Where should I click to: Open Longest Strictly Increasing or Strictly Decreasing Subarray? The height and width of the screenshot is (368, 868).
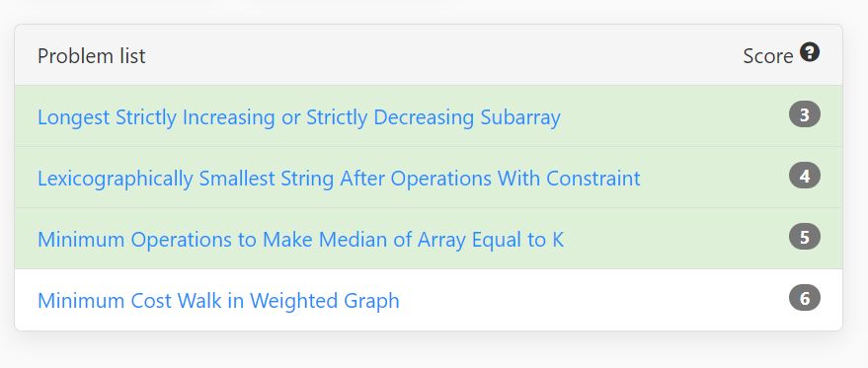299,117
